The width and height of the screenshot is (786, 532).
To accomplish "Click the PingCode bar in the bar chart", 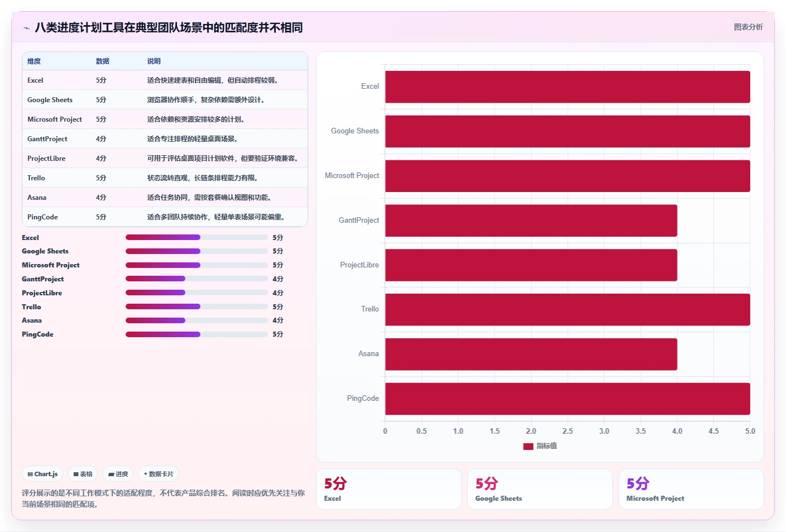I will tap(567, 399).
